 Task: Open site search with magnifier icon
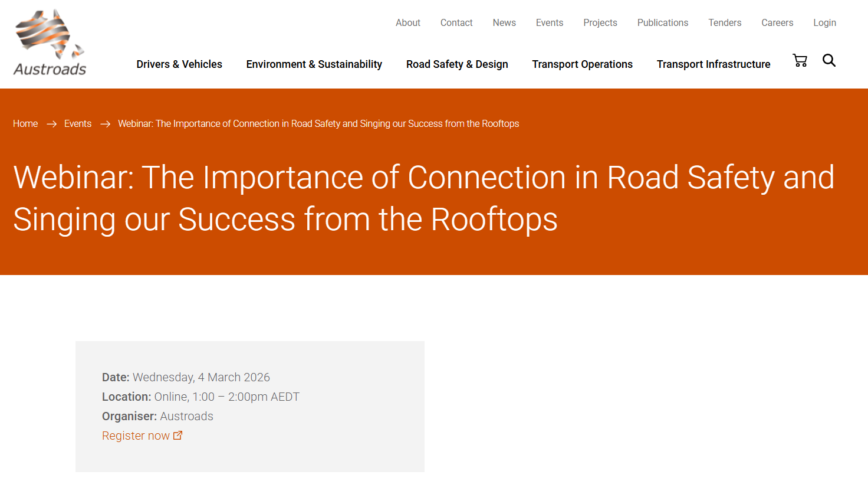coord(828,60)
